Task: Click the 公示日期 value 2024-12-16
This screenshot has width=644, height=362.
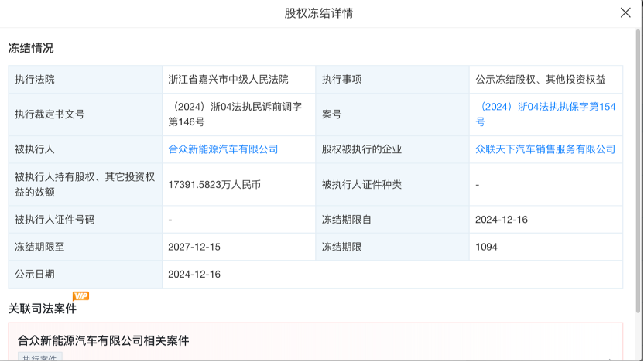Action: (x=194, y=275)
